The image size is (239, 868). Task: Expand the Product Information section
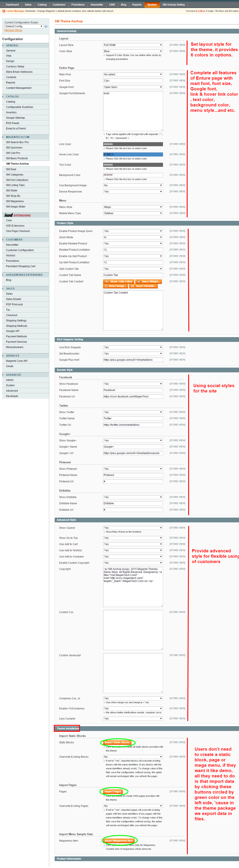click(147, 859)
